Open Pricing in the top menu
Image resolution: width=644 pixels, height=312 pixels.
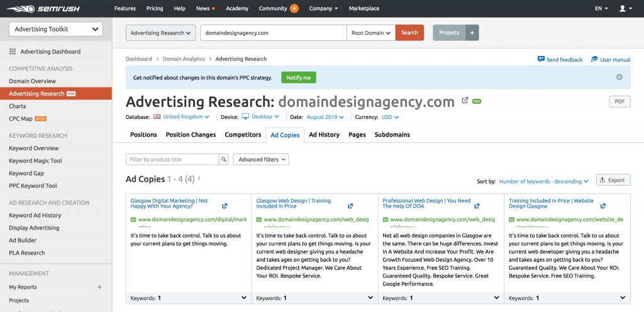coord(155,8)
